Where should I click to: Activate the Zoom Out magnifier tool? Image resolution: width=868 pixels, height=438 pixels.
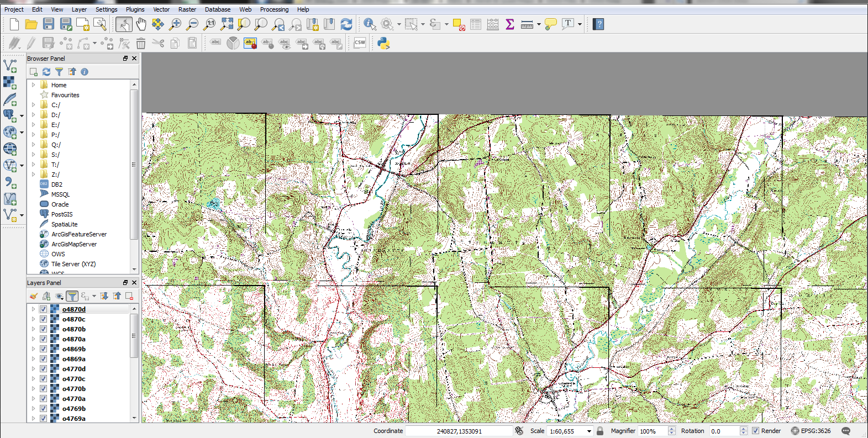193,24
